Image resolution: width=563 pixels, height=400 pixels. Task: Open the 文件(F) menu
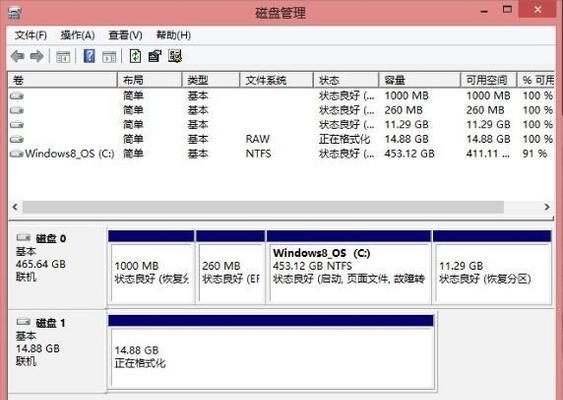[x=31, y=35]
